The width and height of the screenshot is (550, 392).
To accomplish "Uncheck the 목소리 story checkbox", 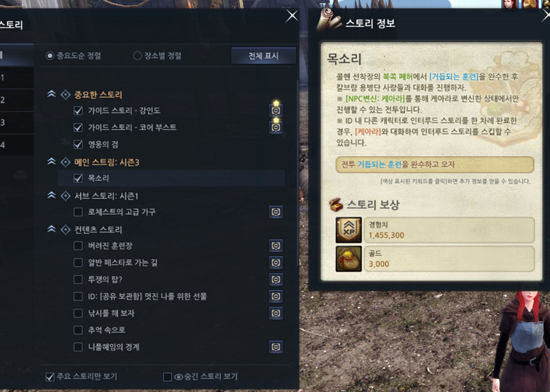I will 78,178.
